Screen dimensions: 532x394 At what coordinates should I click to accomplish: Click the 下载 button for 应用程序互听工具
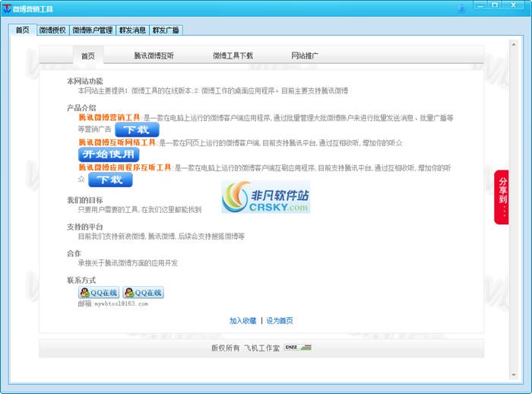pyautogui.click(x=110, y=180)
